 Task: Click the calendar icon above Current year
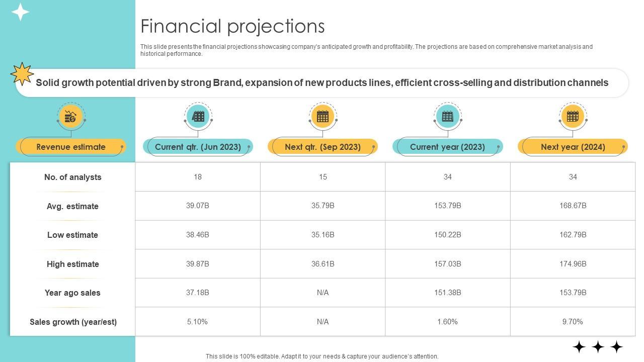tap(447, 117)
